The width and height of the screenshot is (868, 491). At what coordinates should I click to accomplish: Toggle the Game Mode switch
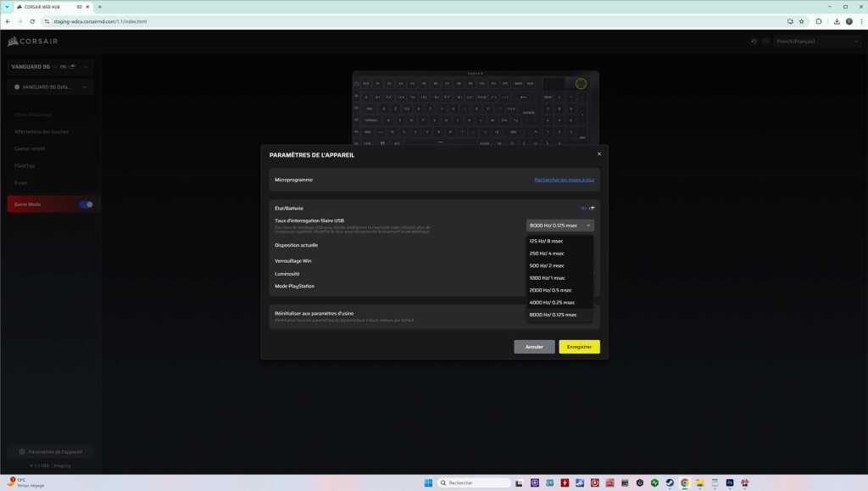coord(86,204)
